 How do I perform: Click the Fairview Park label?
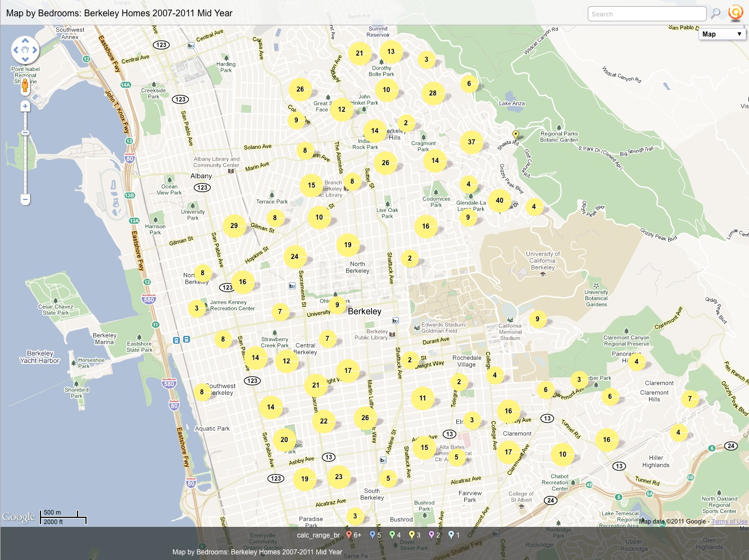pyautogui.click(x=470, y=497)
